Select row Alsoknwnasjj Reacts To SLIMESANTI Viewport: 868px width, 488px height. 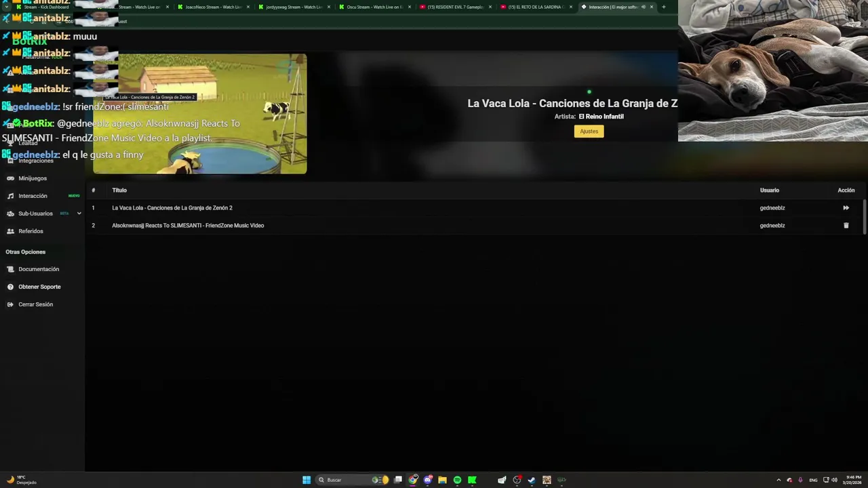click(475, 226)
